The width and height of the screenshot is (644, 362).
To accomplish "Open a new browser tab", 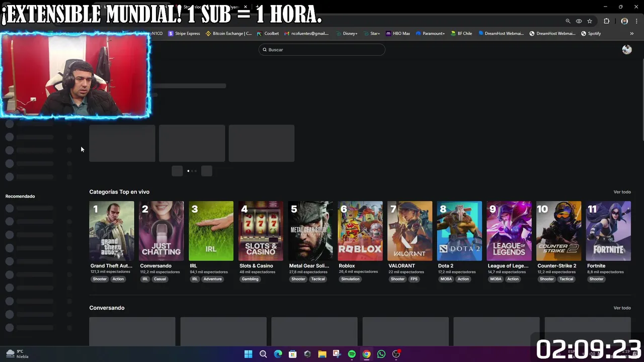I will (257, 7).
